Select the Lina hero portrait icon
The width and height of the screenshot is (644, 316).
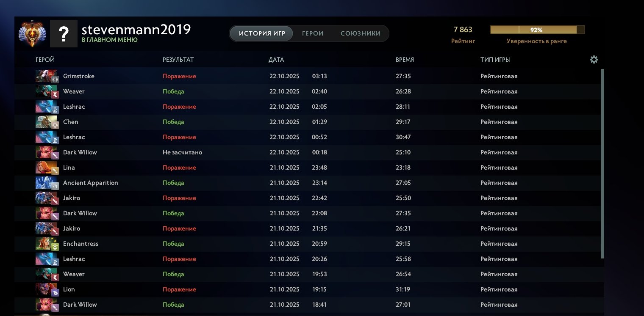[x=46, y=168]
